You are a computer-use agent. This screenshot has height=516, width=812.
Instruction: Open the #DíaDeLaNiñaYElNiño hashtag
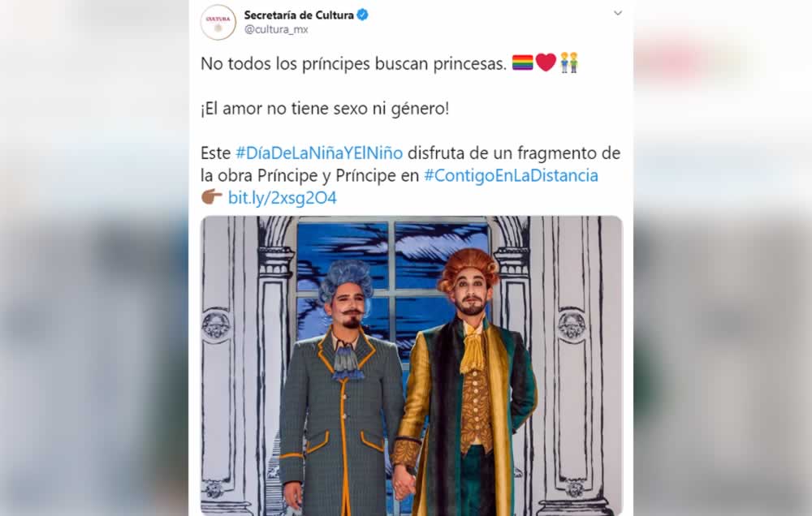pos(319,153)
